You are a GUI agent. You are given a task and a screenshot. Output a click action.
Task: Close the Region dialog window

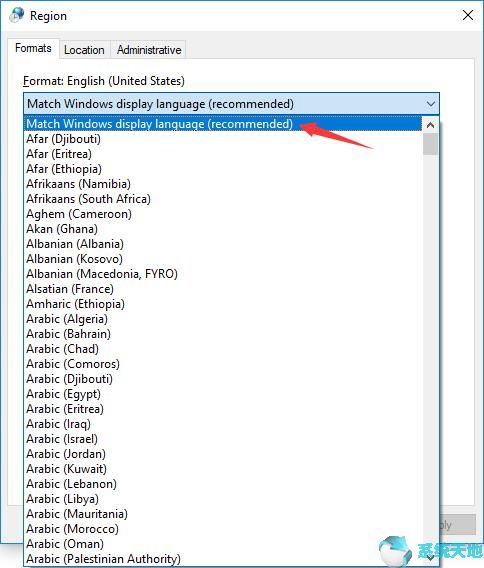tap(468, 15)
